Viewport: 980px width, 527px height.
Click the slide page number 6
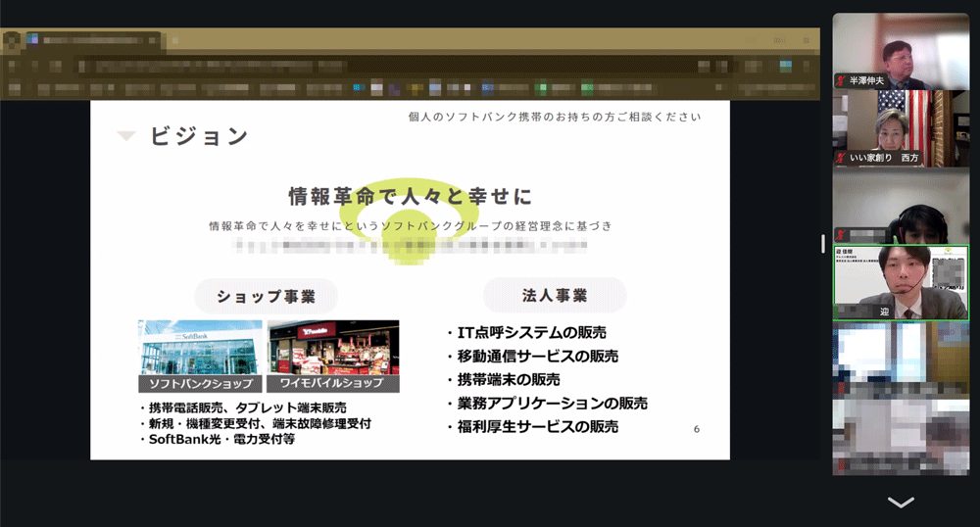[x=696, y=429]
